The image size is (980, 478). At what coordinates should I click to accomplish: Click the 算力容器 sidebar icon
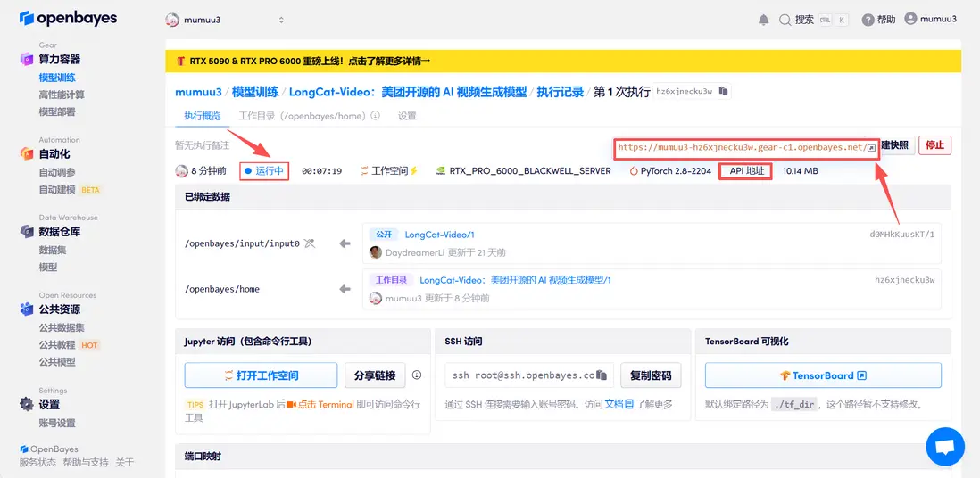click(26, 60)
